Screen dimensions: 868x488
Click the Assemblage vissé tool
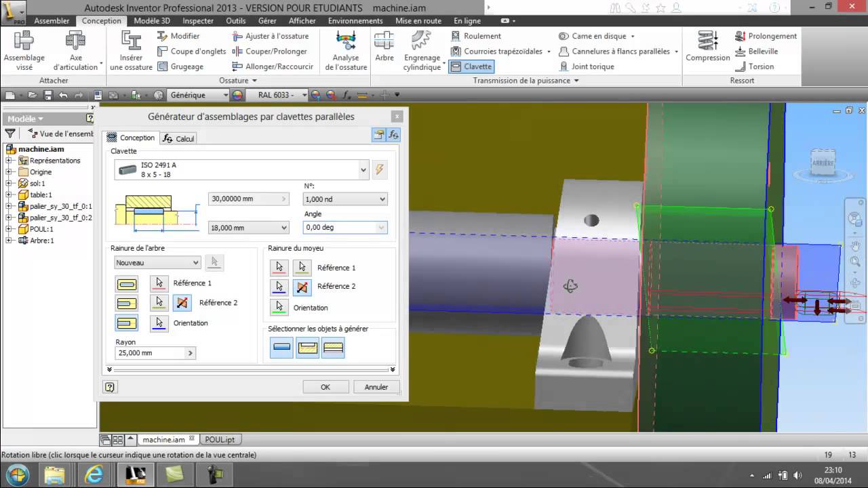point(24,51)
